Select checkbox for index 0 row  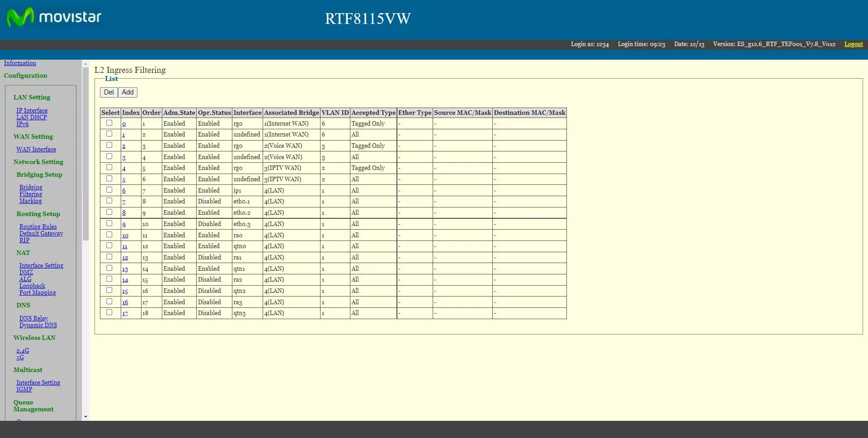109,123
